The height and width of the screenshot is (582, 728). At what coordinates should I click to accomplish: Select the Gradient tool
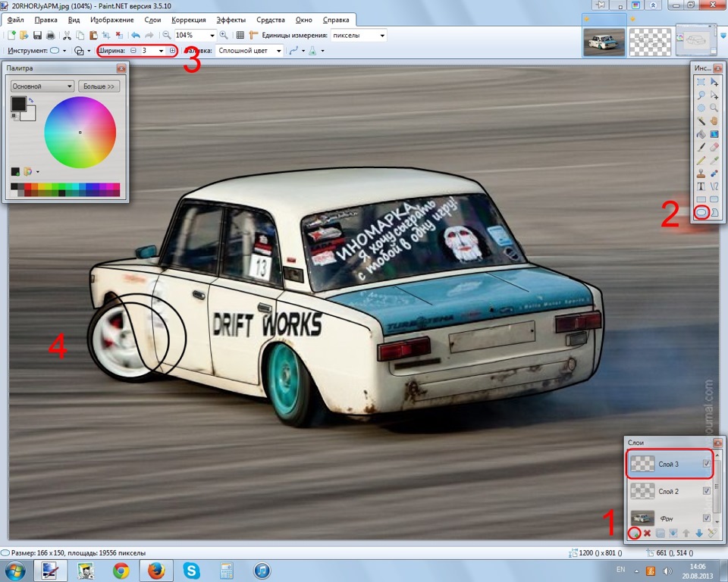coord(714,134)
